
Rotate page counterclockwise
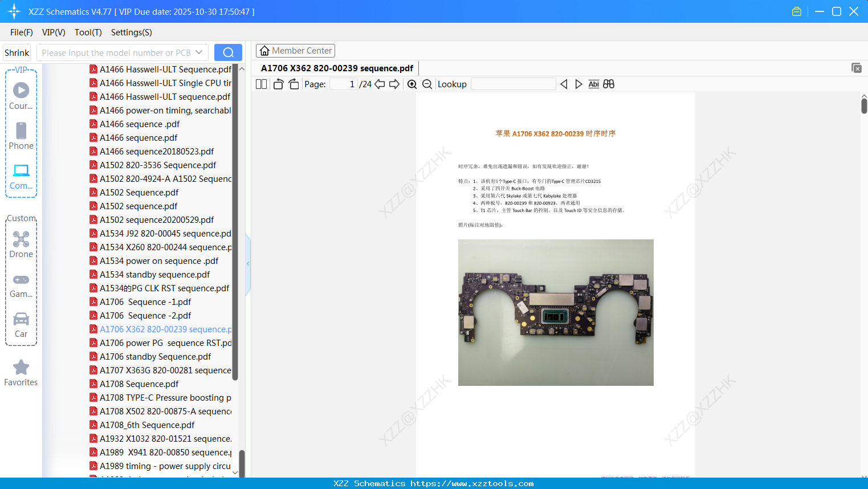[x=278, y=84]
